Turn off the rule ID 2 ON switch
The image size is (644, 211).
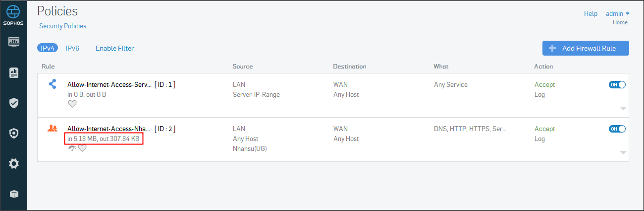[x=617, y=129]
